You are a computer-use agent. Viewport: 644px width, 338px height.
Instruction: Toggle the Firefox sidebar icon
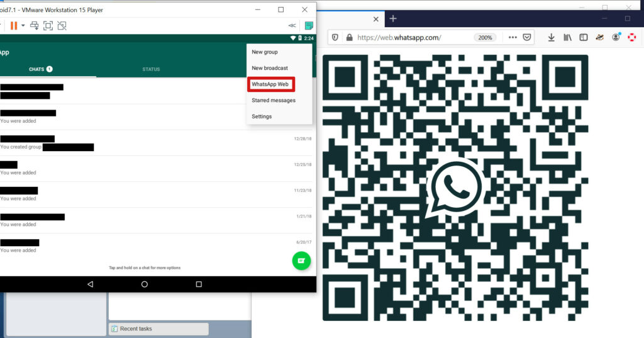pyautogui.click(x=583, y=37)
